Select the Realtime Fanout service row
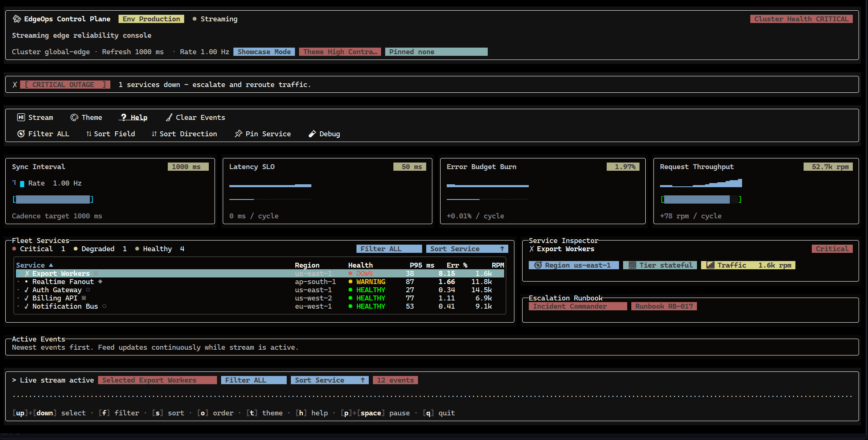The image size is (868, 440). (x=260, y=282)
